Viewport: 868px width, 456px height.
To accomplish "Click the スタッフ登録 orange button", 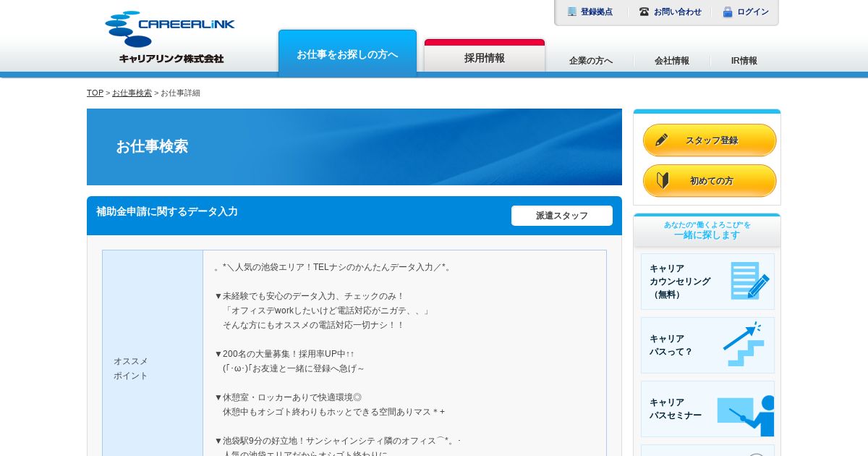I will point(710,140).
